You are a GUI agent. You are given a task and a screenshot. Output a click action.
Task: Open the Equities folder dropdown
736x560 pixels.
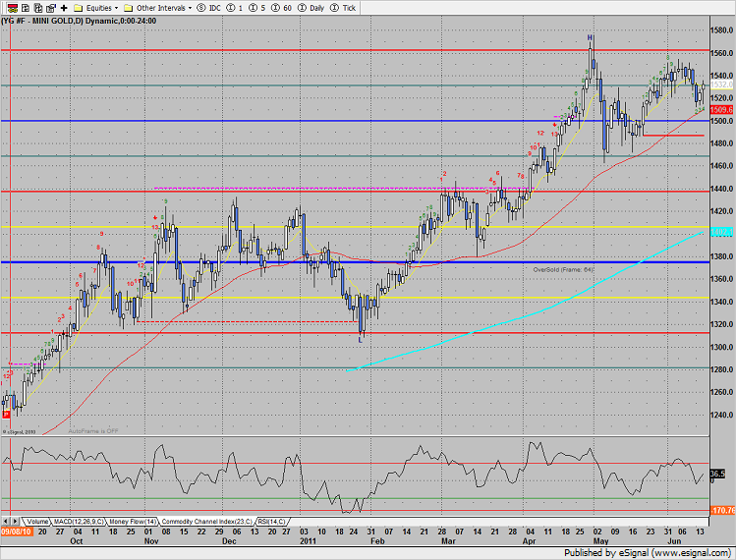96,8
